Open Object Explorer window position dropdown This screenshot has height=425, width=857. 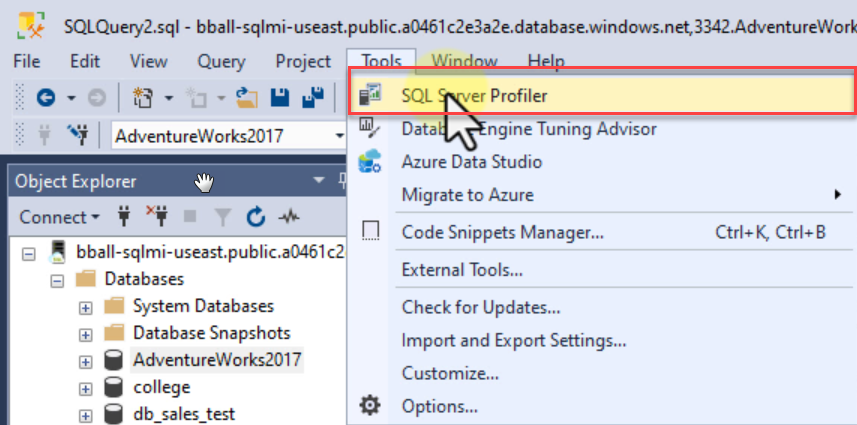click(x=318, y=180)
